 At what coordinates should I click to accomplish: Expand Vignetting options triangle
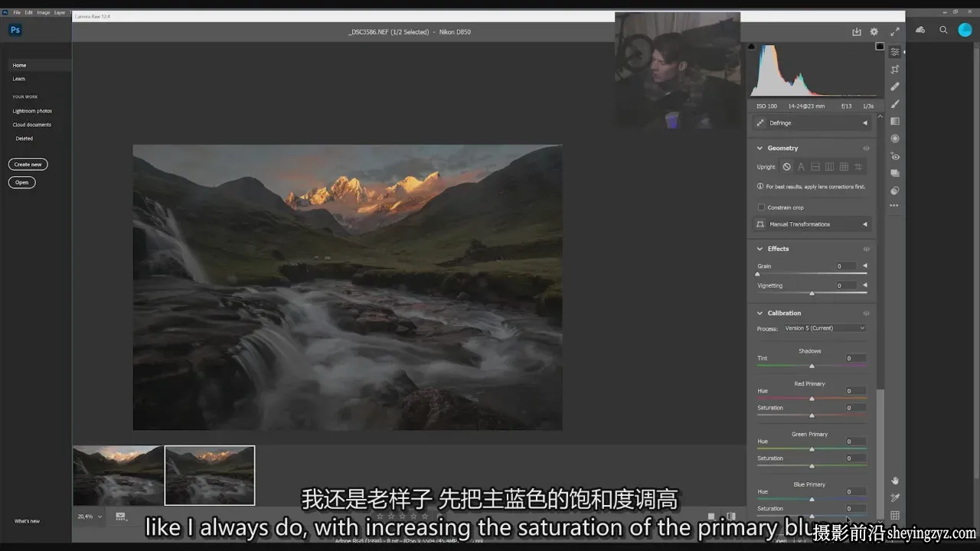[x=865, y=285]
